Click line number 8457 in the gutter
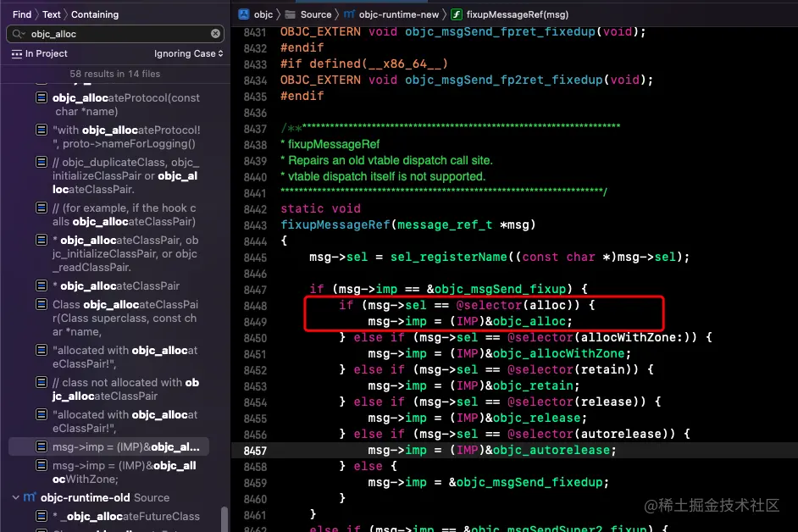 [255, 451]
